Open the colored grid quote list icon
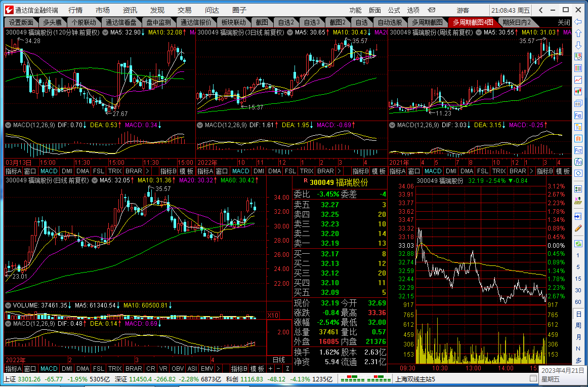 pyautogui.click(x=578, y=68)
